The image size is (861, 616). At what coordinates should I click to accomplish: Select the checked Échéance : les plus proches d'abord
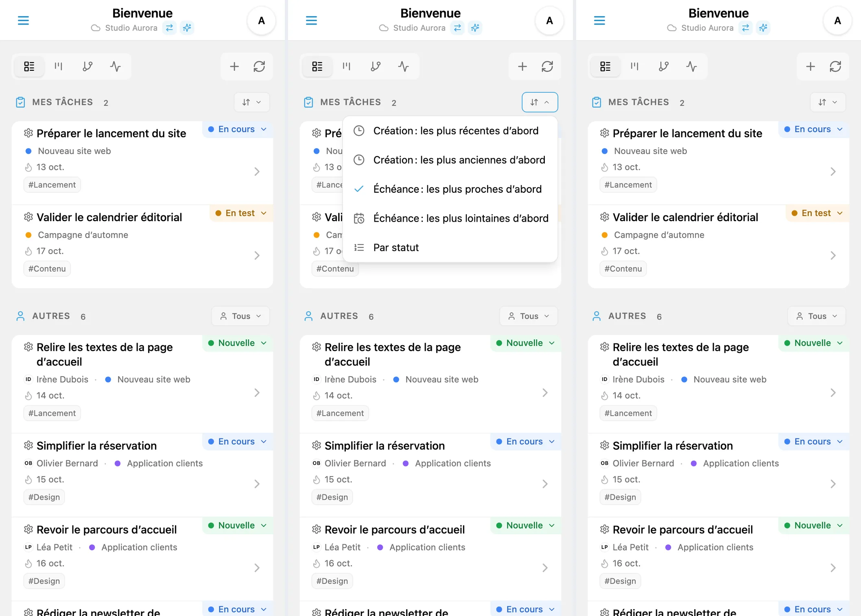(x=450, y=189)
